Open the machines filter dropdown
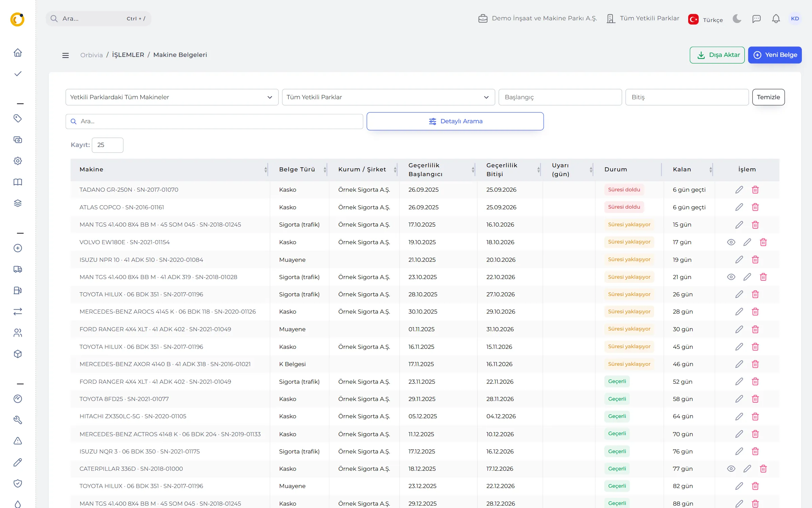This screenshot has width=812, height=508. coord(172,97)
